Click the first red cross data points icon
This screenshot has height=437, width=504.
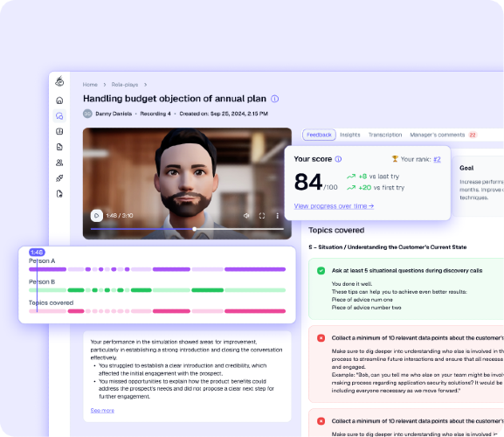click(x=321, y=338)
